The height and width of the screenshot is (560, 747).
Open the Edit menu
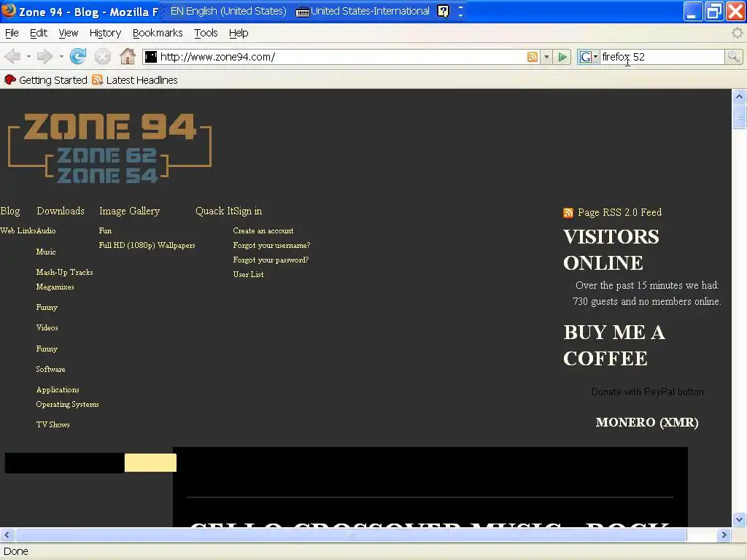pyautogui.click(x=38, y=33)
